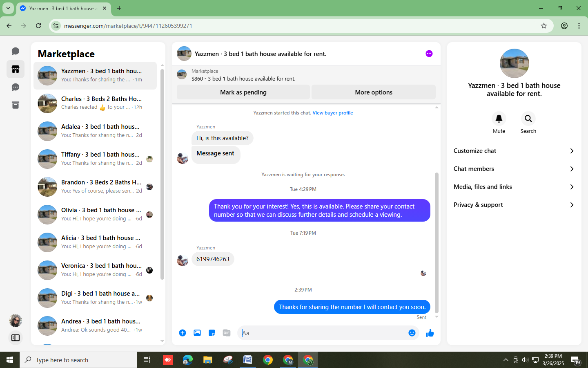The height and width of the screenshot is (368, 588).
Task: Open Andrea conversation in list
Action: click(95, 326)
